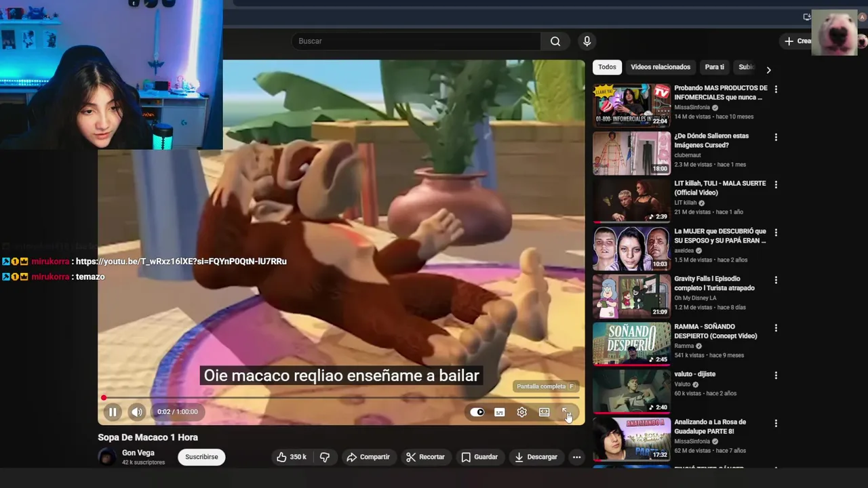Click the 0:02 / 1:00:00 time display
The height and width of the screenshot is (488, 868).
pos(178,412)
